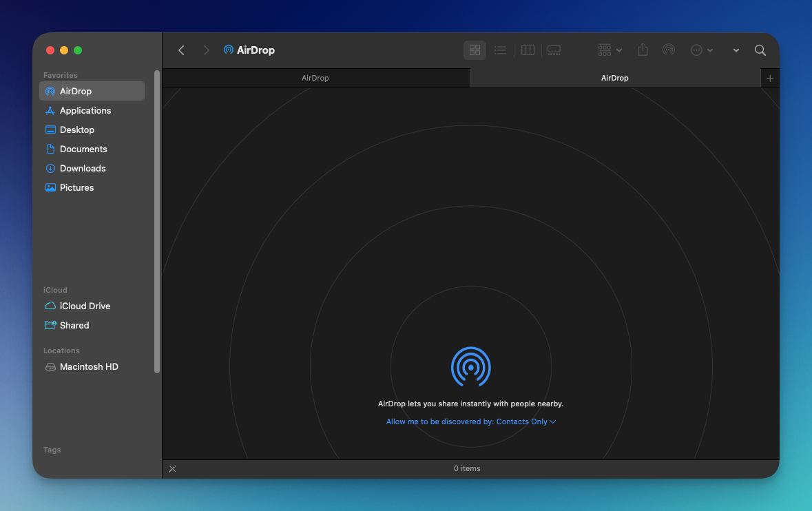This screenshot has height=511, width=812.
Task: Switch to list view in toolbar
Action: (x=501, y=50)
